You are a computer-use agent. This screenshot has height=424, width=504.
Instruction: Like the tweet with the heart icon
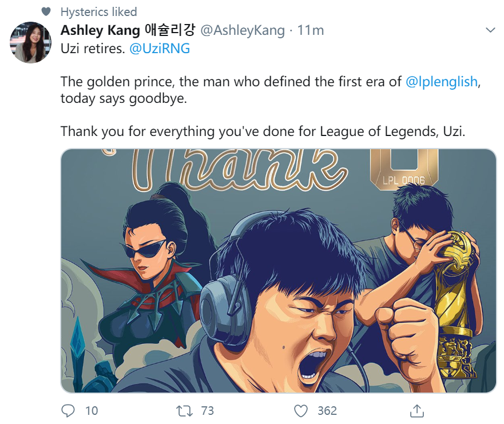pos(301,411)
